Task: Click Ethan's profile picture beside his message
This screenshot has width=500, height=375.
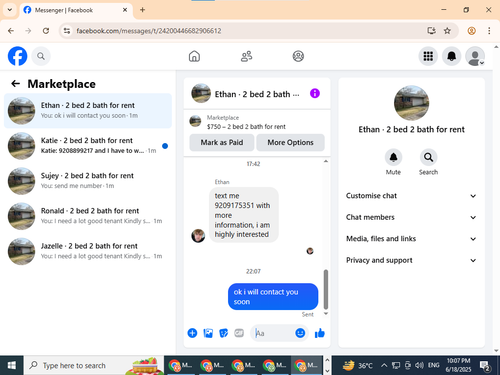Action: point(198,236)
